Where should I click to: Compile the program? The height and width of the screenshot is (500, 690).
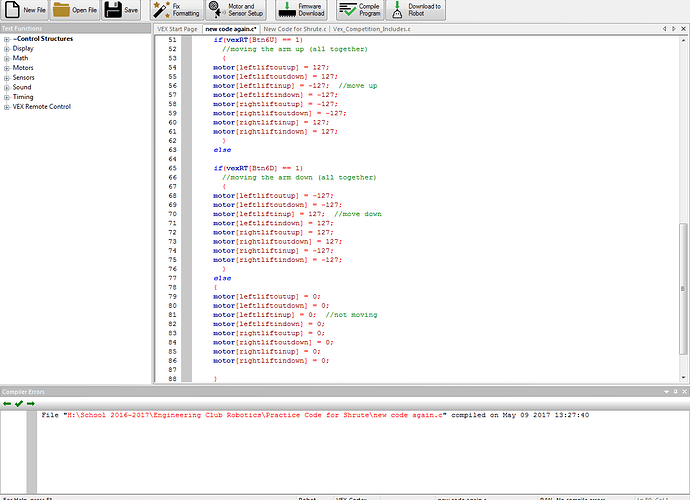tap(360, 10)
